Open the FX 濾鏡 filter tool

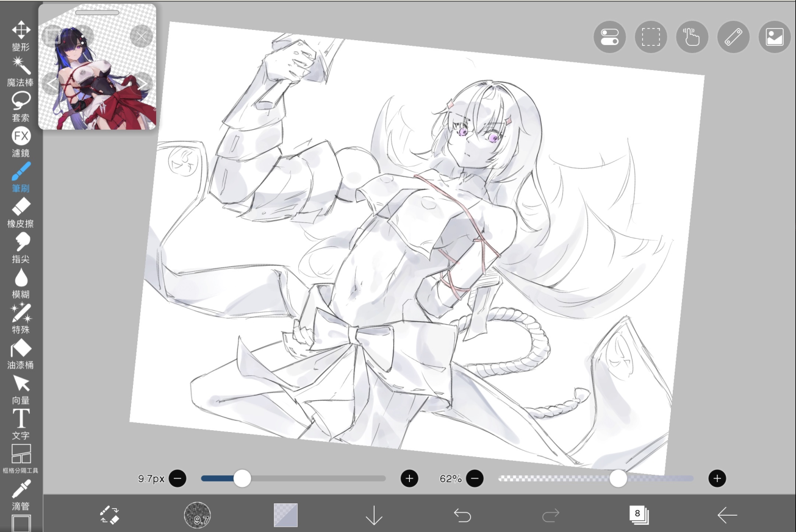[21, 142]
